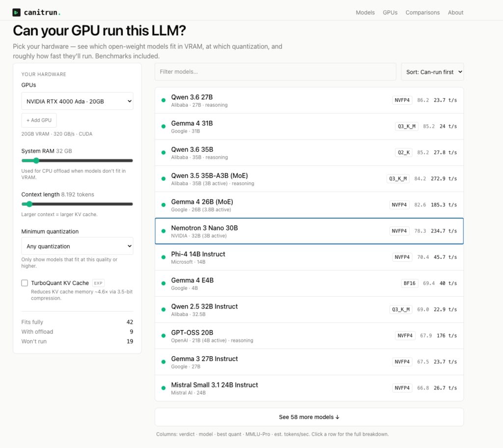This screenshot has height=448, width=503.
Task: Click the 20GB VRAM · 320 GB/s · CUDA text
Action: tap(57, 134)
